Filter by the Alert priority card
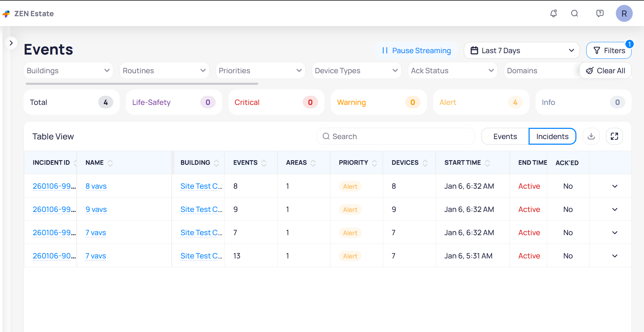 click(481, 102)
